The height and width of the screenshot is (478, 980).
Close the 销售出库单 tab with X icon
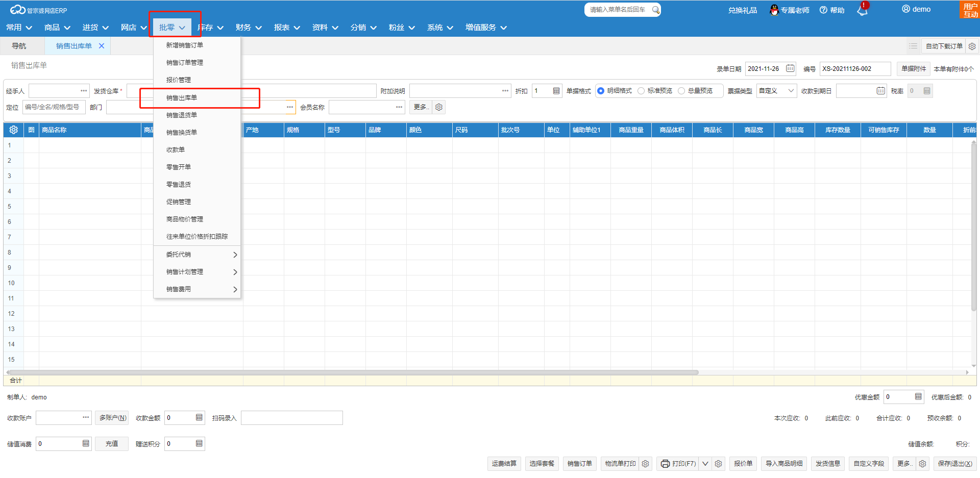[102, 46]
